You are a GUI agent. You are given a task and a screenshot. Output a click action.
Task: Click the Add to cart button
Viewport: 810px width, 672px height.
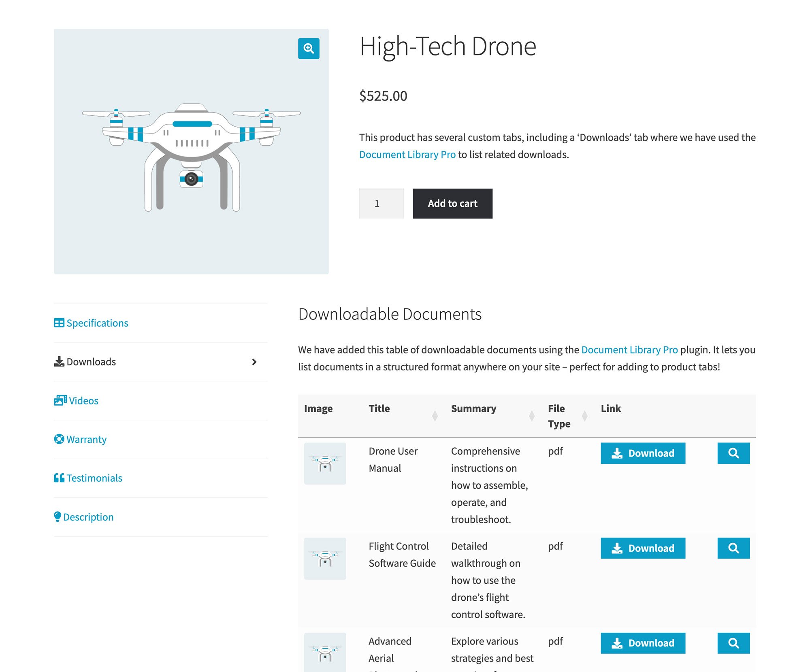[x=452, y=203]
